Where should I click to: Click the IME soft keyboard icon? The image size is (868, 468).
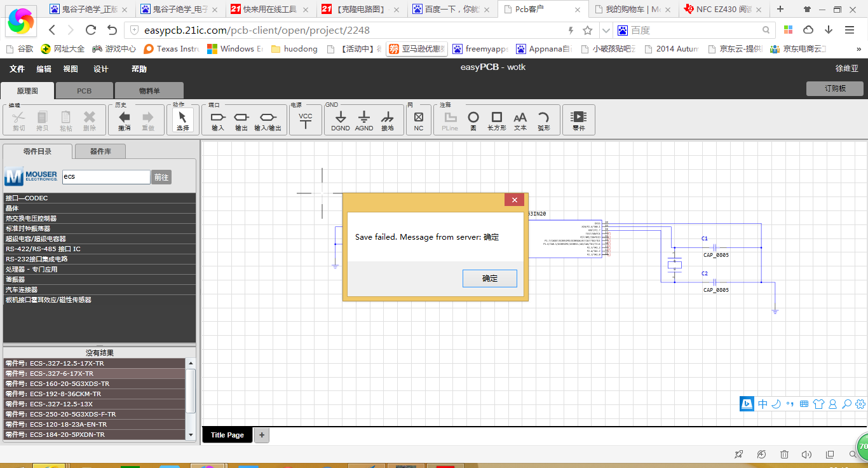[804, 404]
